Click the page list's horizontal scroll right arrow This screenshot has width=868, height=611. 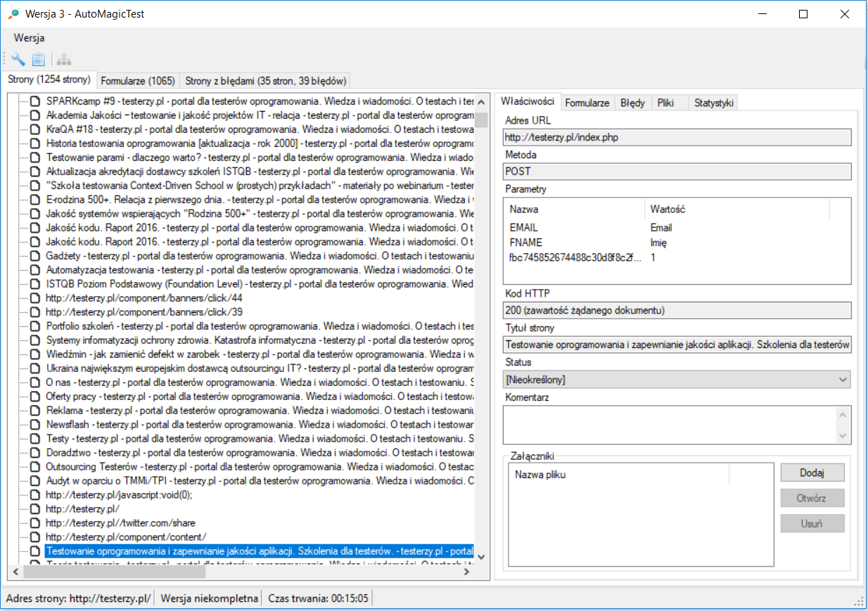466,572
